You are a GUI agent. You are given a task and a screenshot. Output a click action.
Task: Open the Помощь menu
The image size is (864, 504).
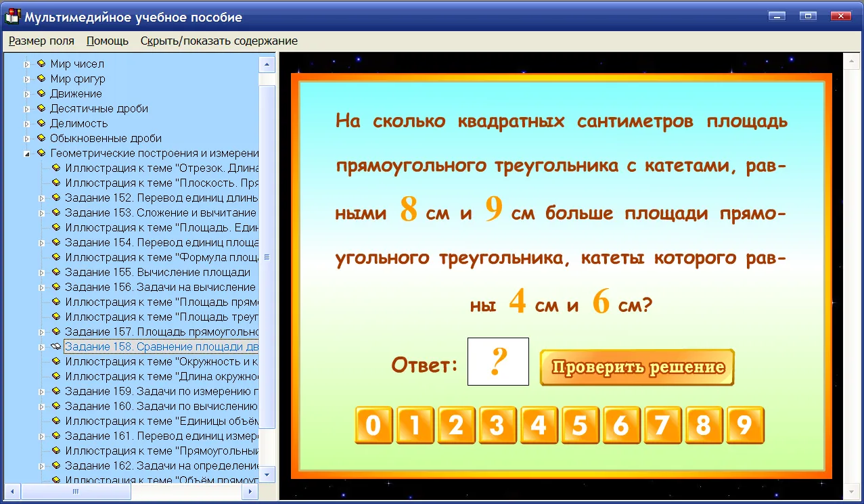[108, 41]
